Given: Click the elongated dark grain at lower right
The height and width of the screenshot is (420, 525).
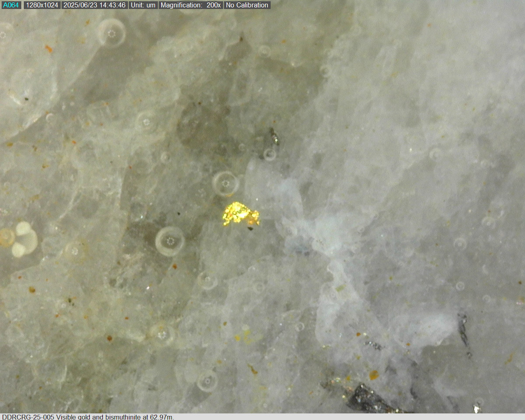Looking at the screenshot, I should [463, 332].
